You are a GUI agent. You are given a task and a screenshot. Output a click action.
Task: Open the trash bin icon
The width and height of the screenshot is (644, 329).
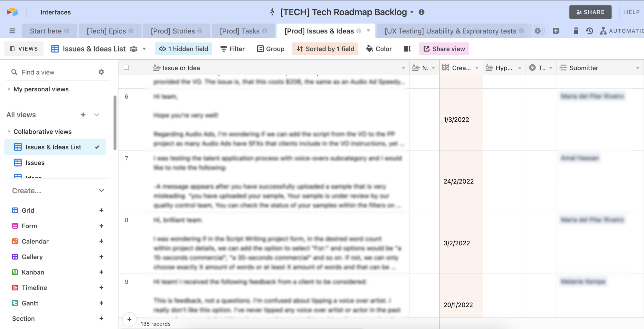pos(576,31)
